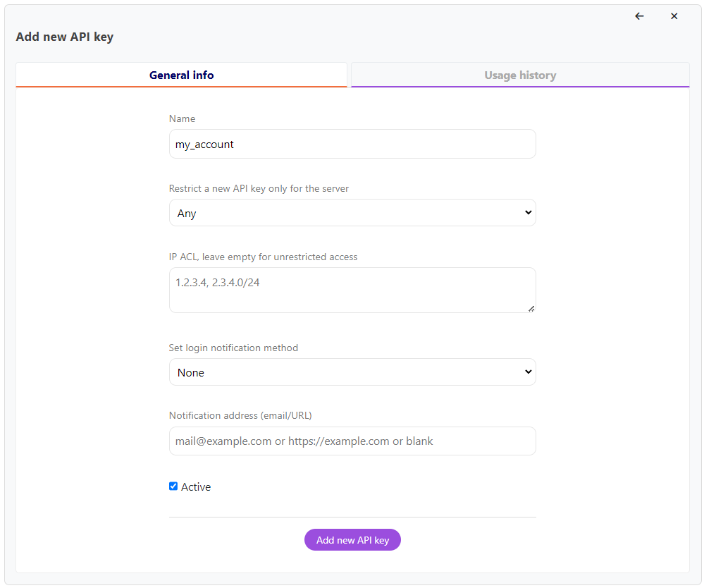
Task: Submit the form with Add new API key
Action: click(x=352, y=539)
